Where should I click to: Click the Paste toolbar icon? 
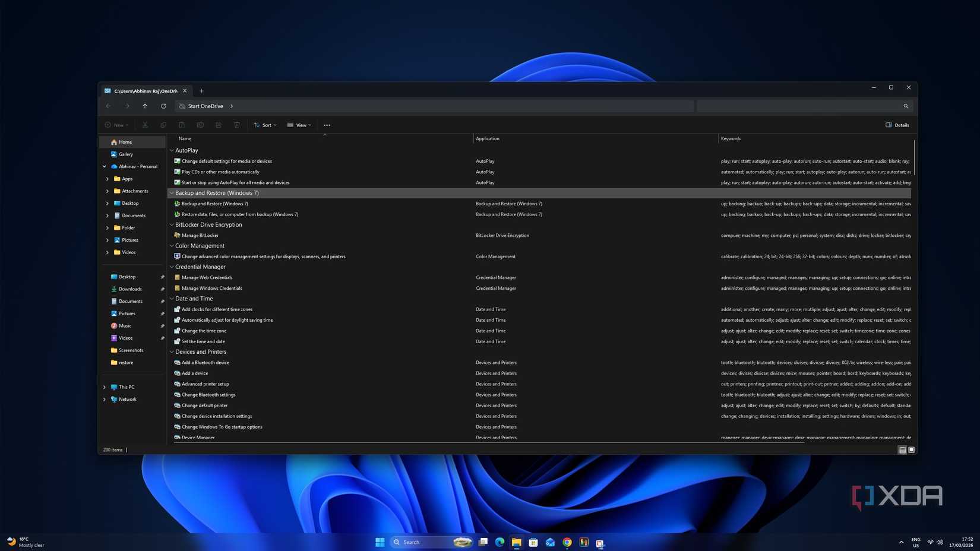click(x=182, y=125)
